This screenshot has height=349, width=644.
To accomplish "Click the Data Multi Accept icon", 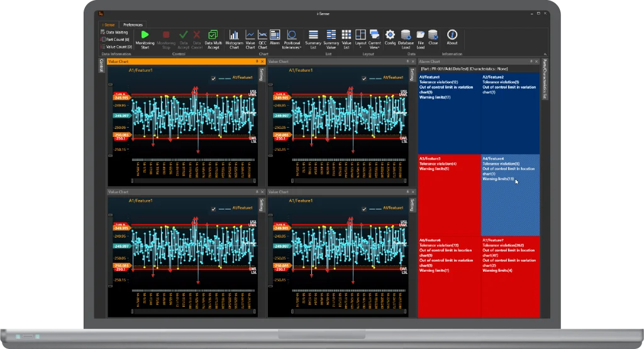I will (213, 35).
